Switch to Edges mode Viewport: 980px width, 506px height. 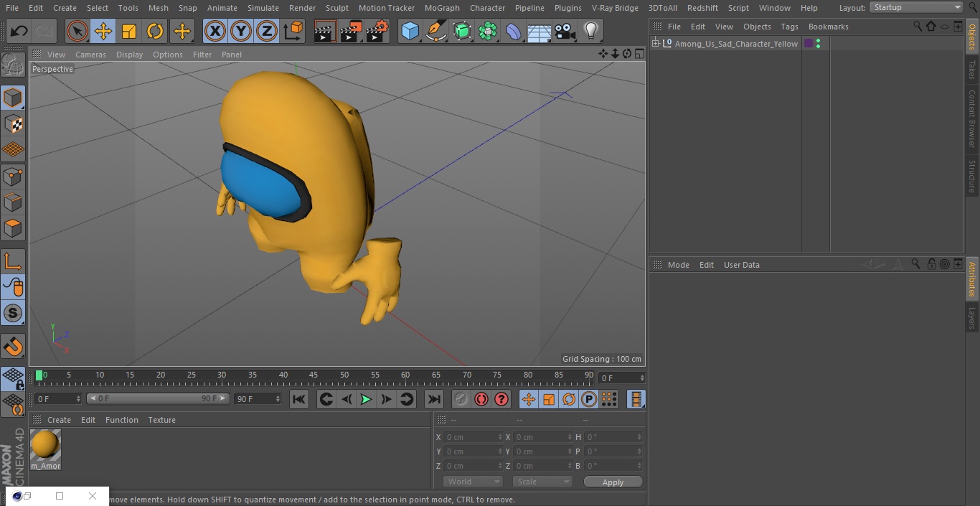(13, 202)
